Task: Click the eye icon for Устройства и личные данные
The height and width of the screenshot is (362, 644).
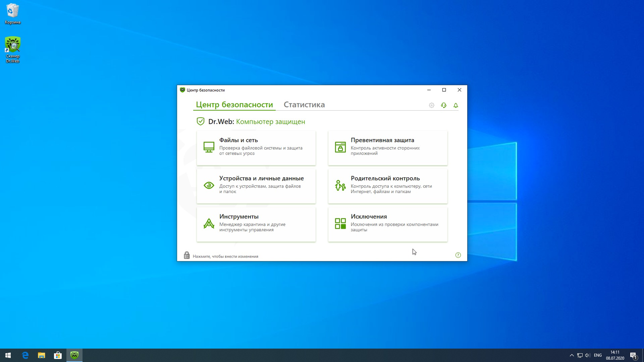Action: pyautogui.click(x=209, y=185)
